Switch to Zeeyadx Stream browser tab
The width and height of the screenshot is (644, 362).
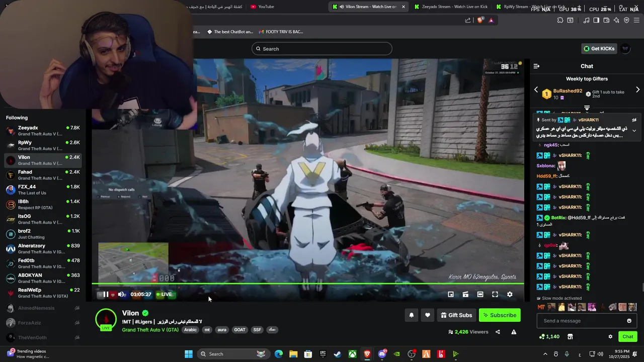pyautogui.click(x=450, y=7)
